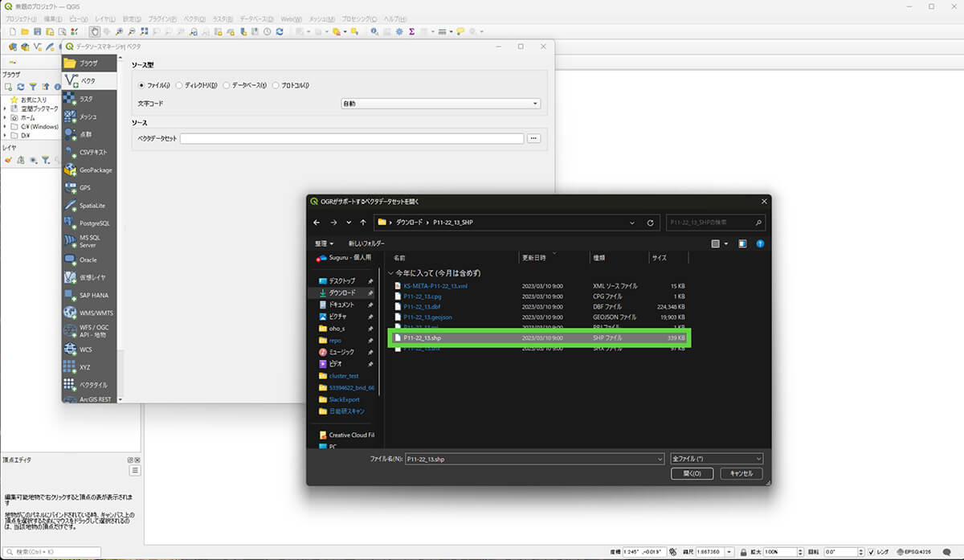
Task: Select the ベクタ source type in Data Source Manager
Action: tap(89, 80)
